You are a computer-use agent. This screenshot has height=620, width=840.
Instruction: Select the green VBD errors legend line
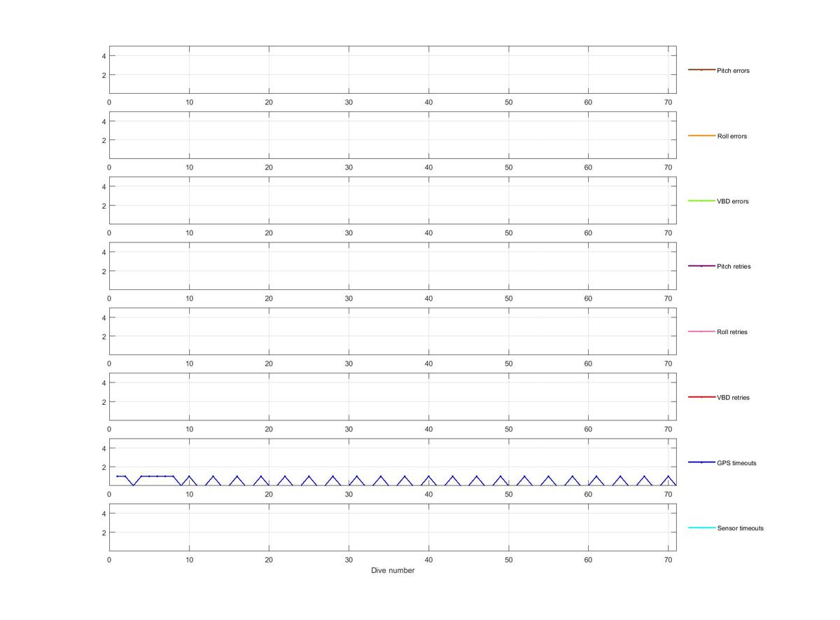pos(701,201)
